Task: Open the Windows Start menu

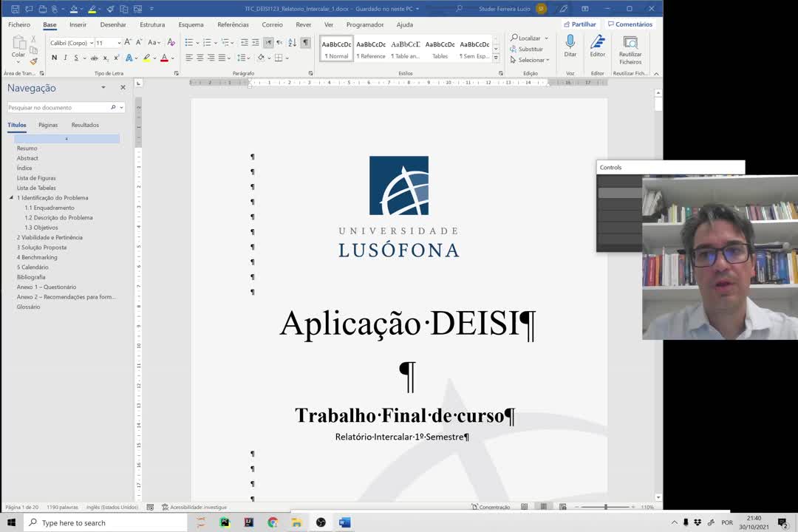Action: (11, 522)
